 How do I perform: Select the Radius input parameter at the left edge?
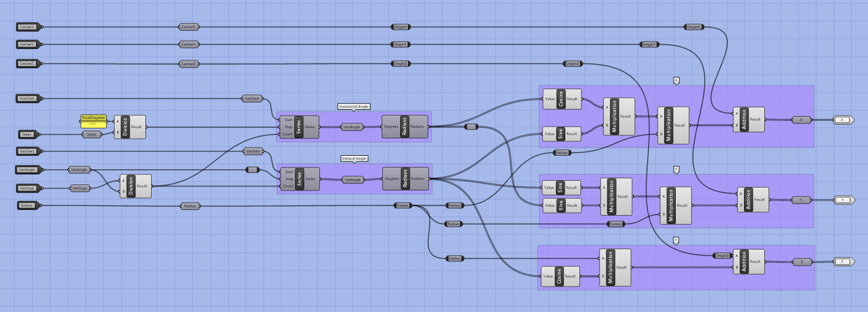click(x=28, y=205)
